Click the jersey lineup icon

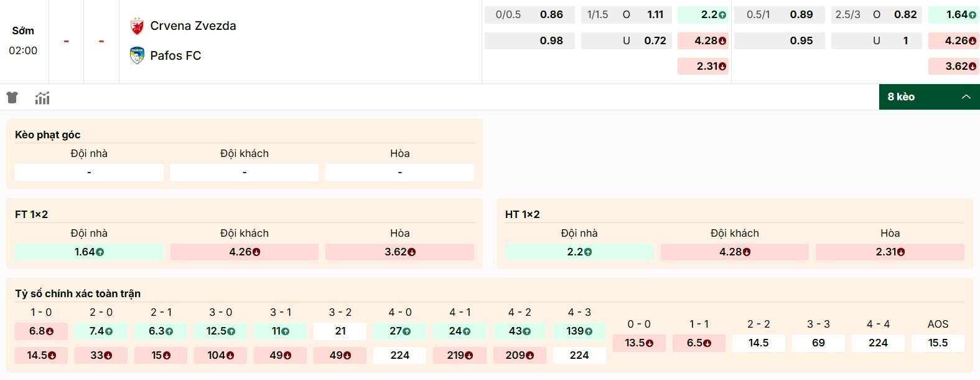point(12,97)
